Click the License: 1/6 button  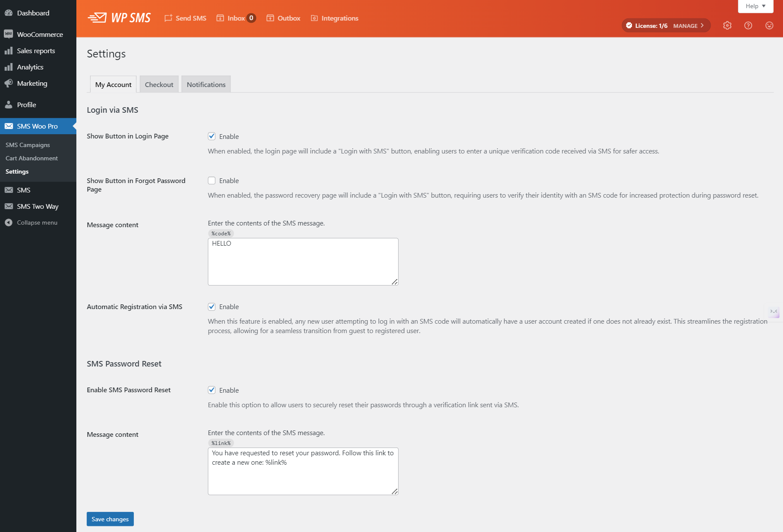(x=666, y=25)
